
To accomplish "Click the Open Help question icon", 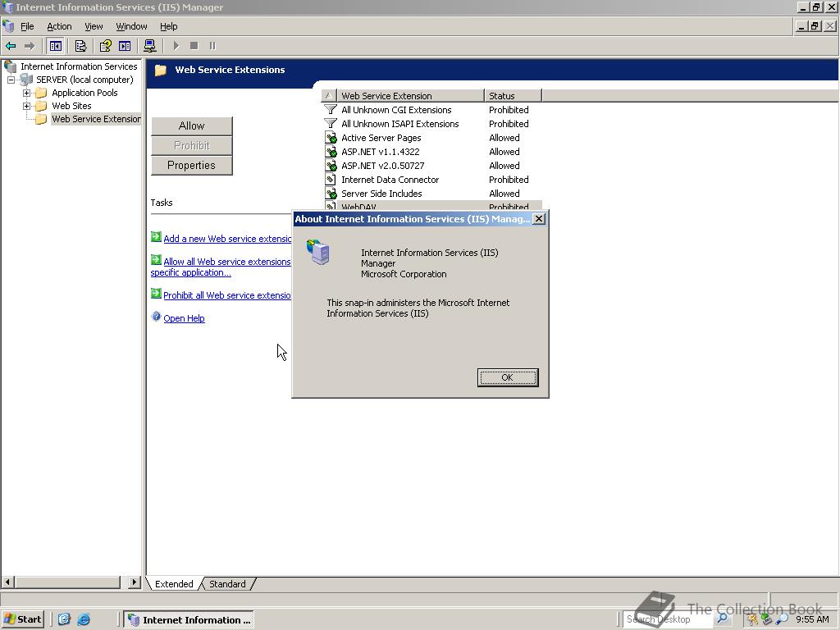I will click(156, 317).
